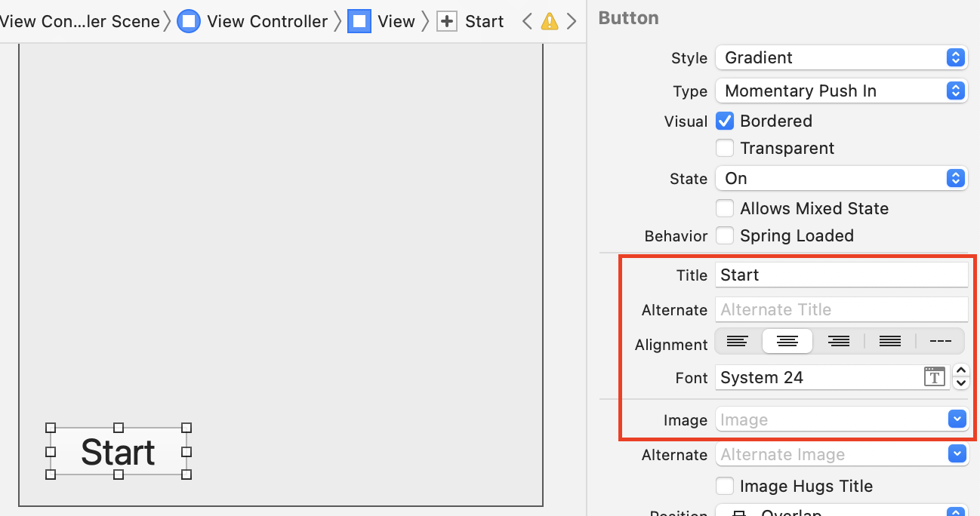The image size is (980, 516).
Task: Click the font size stepper arrows
Action: pos(961,376)
